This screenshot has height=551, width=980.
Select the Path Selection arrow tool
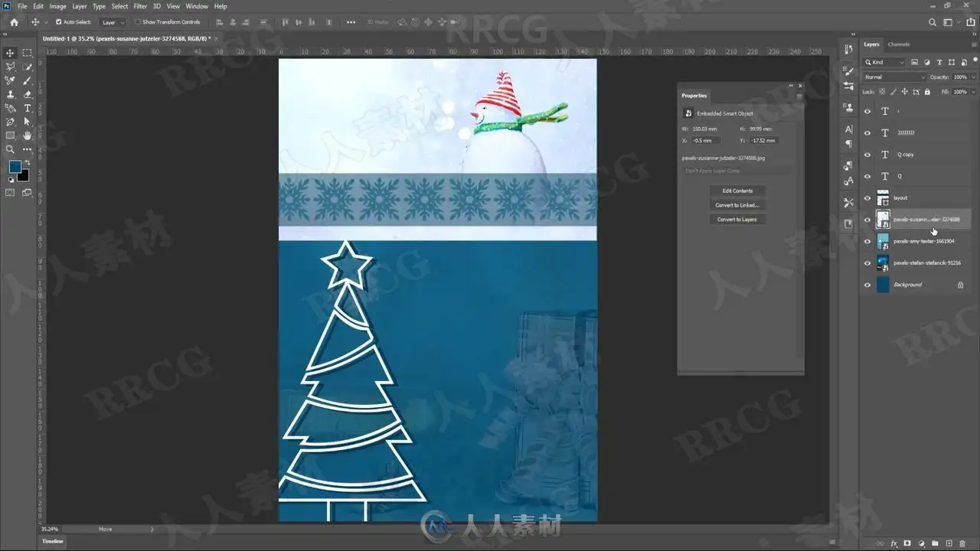pos(28,122)
